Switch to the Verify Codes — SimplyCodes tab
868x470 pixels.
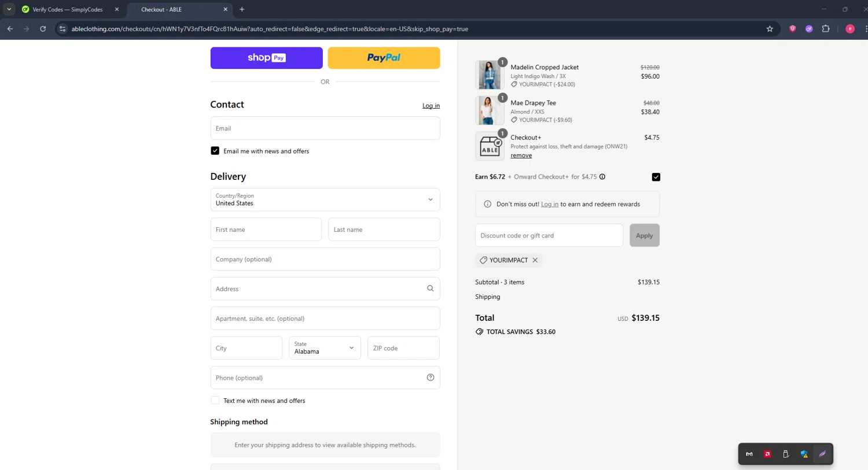[x=68, y=9]
